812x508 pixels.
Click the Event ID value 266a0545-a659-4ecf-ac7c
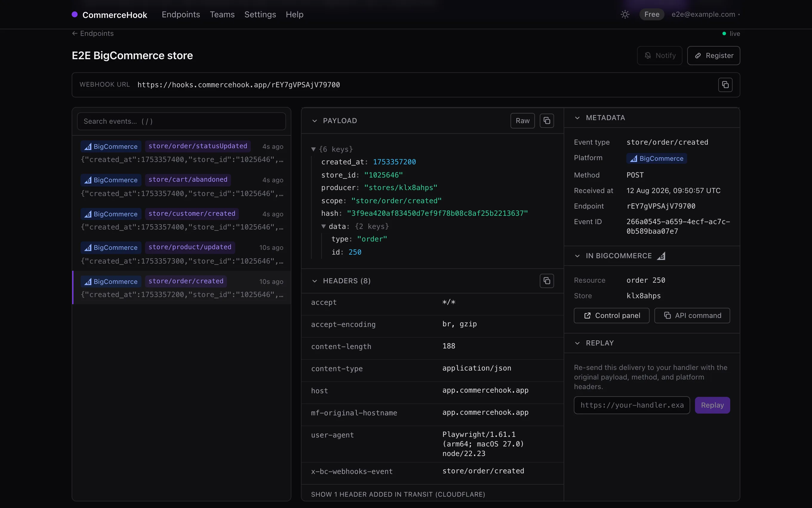[678, 227]
